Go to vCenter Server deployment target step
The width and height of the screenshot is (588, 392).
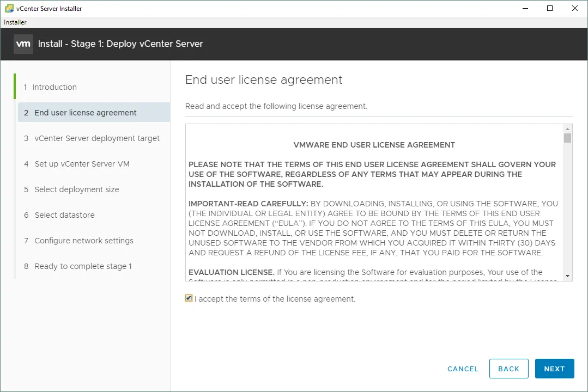click(97, 138)
